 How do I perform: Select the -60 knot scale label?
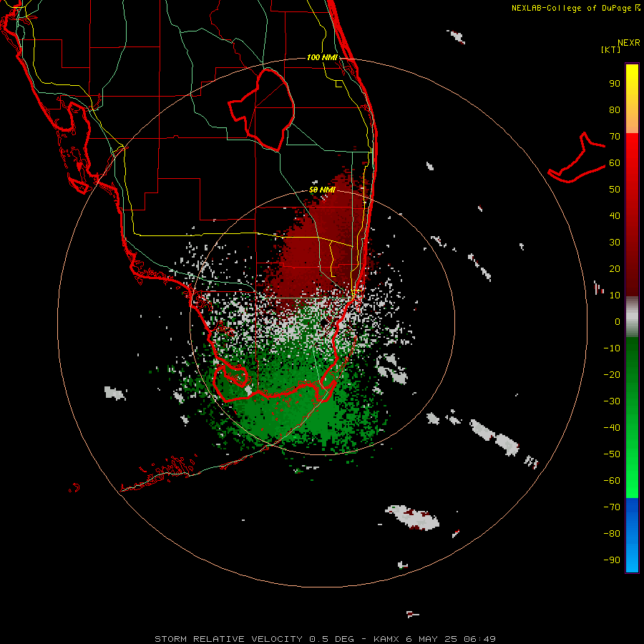click(612, 481)
